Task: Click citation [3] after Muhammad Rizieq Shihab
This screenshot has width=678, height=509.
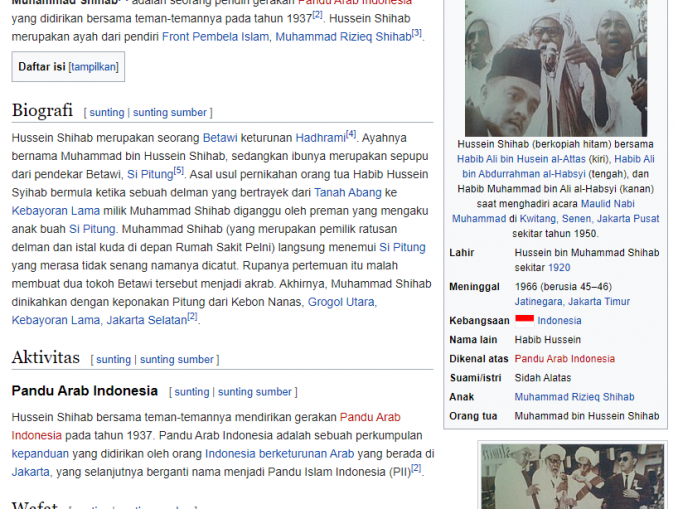Action: click(x=416, y=33)
